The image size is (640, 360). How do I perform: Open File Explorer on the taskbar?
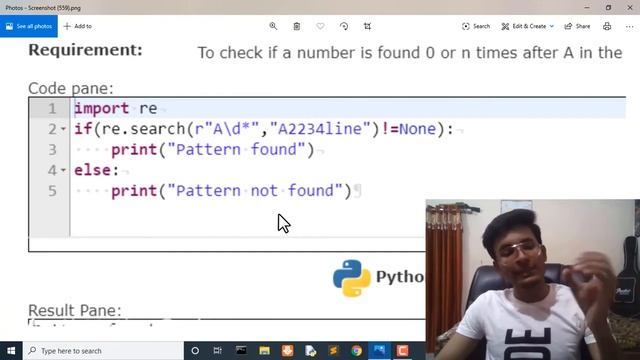pos(264,351)
